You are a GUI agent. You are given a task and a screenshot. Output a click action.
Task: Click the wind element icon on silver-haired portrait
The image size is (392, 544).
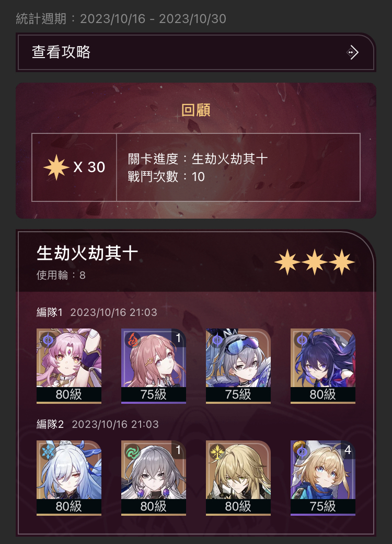132,452
